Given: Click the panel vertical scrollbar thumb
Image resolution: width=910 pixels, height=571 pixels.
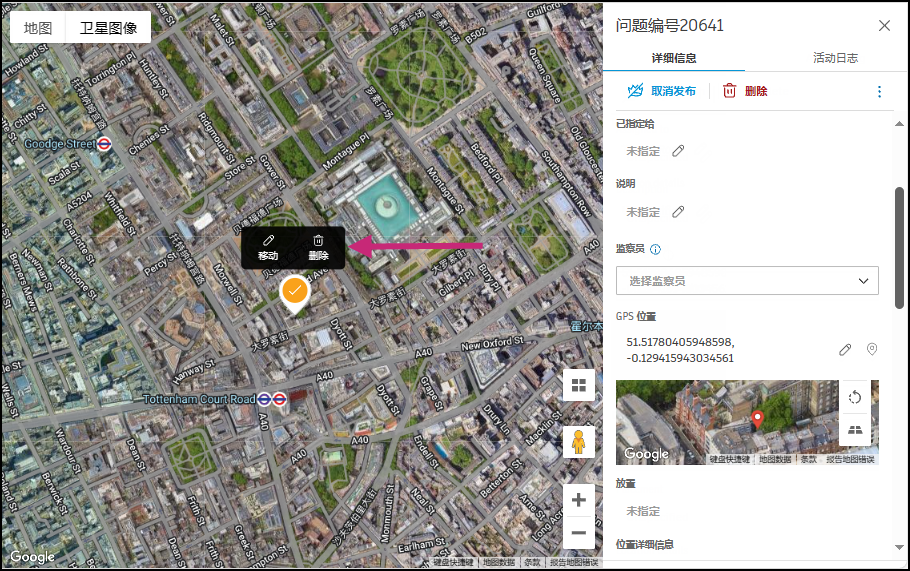Looking at the screenshot, I should 899,248.
